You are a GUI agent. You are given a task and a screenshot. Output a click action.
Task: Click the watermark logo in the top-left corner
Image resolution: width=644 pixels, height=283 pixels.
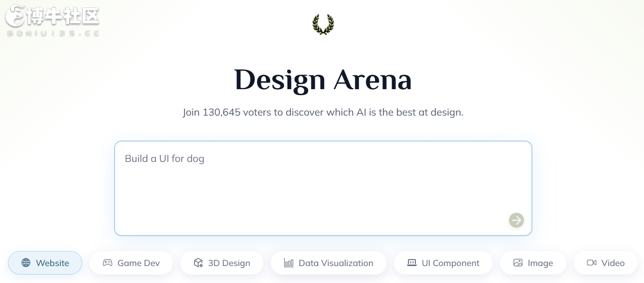click(x=53, y=20)
